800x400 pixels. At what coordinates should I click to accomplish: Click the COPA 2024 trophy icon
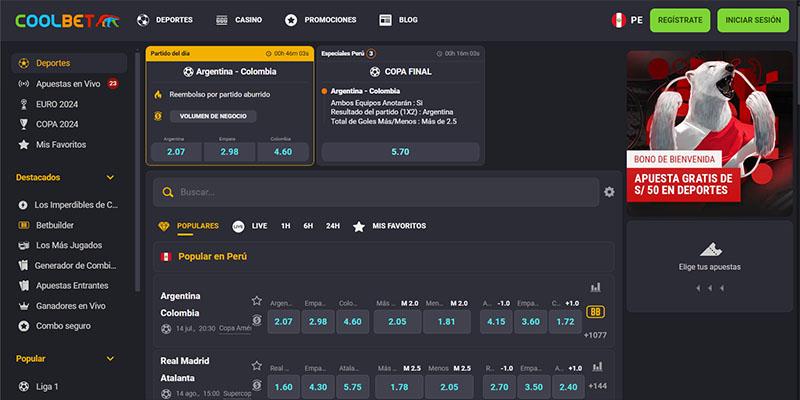(23, 124)
